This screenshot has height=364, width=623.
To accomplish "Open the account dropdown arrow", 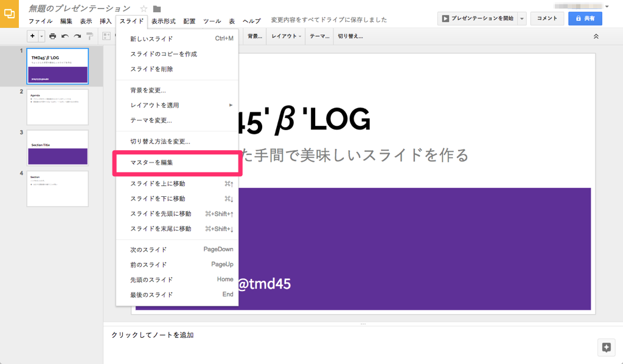I will coord(607,6).
